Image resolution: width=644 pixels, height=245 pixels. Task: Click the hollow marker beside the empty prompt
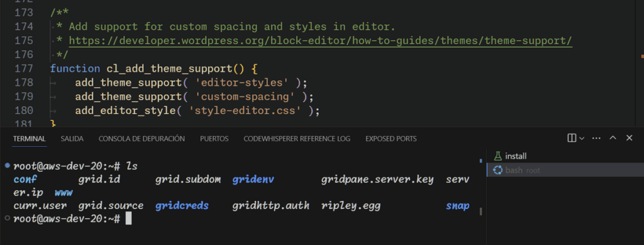[8, 218]
